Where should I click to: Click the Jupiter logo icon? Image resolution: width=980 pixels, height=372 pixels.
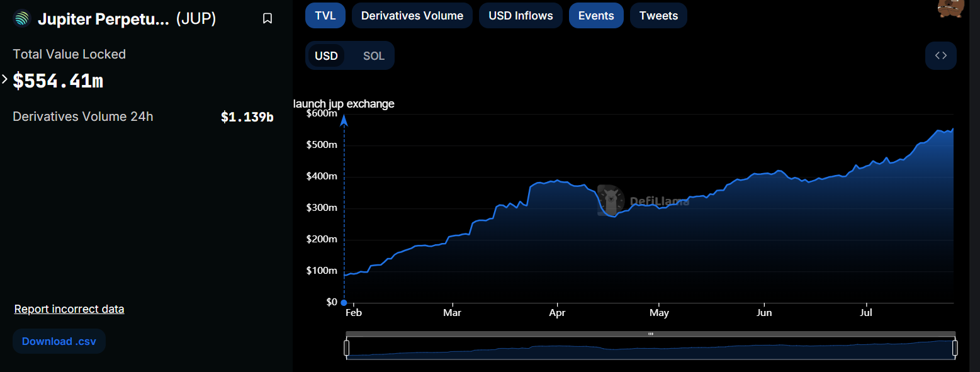(x=21, y=19)
